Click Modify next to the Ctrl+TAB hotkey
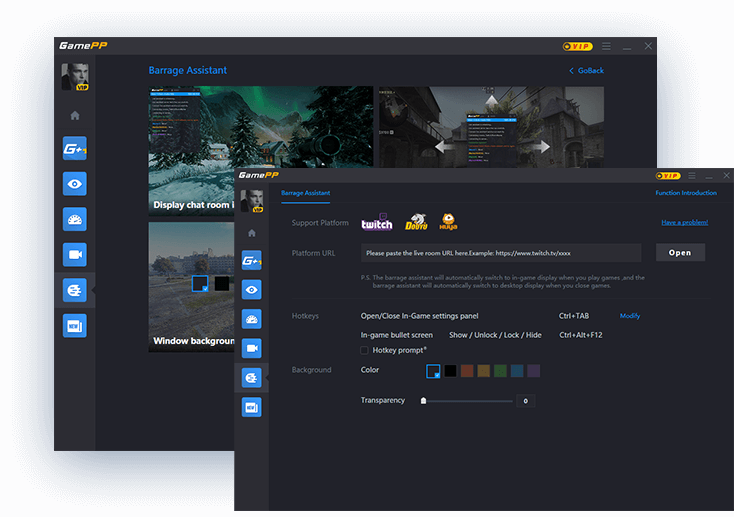 [x=629, y=316]
